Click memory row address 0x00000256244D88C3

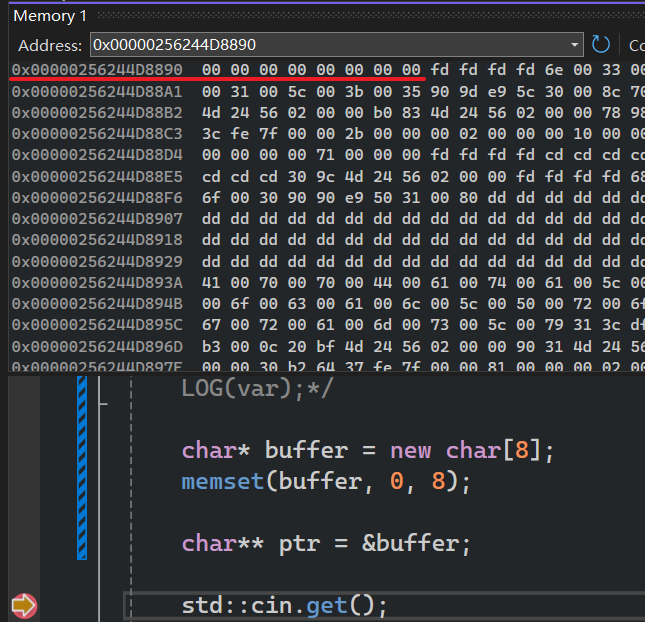coord(97,133)
